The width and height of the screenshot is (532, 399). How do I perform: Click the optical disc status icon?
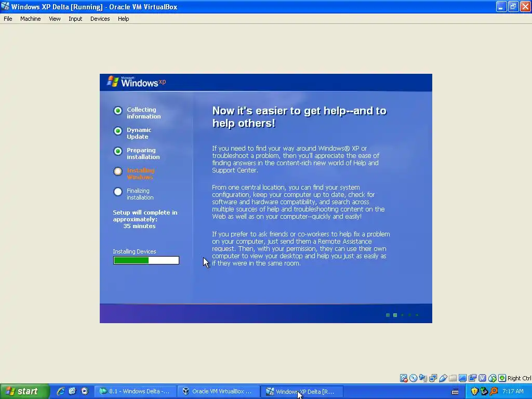(x=413, y=378)
